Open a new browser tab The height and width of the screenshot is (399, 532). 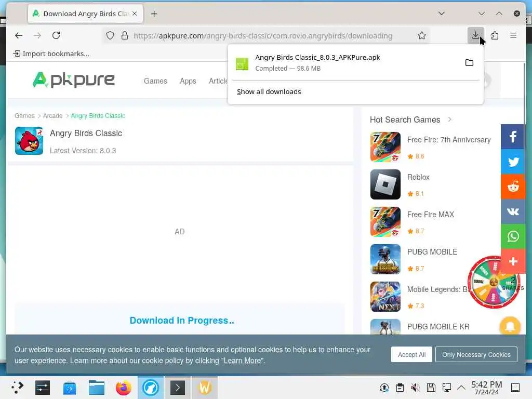(154, 14)
